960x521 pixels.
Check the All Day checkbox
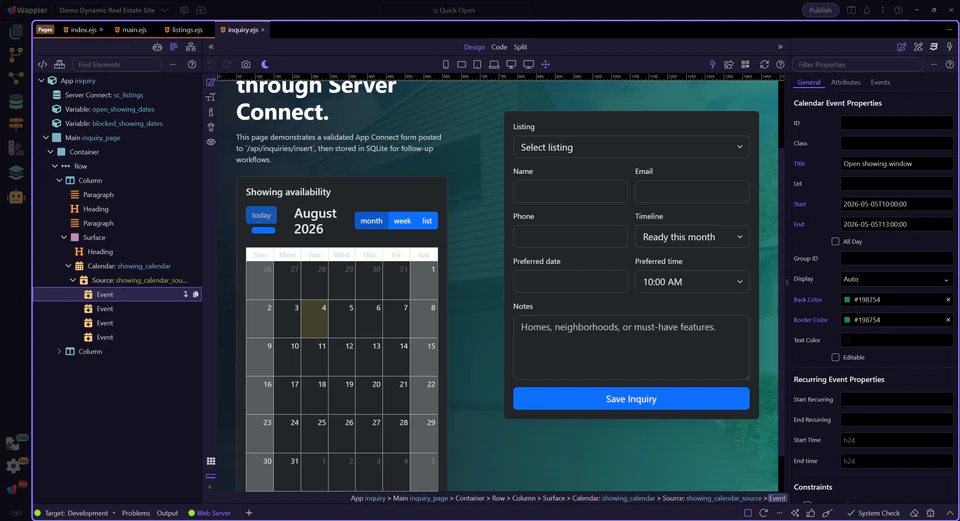pyautogui.click(x=835, y=242)
